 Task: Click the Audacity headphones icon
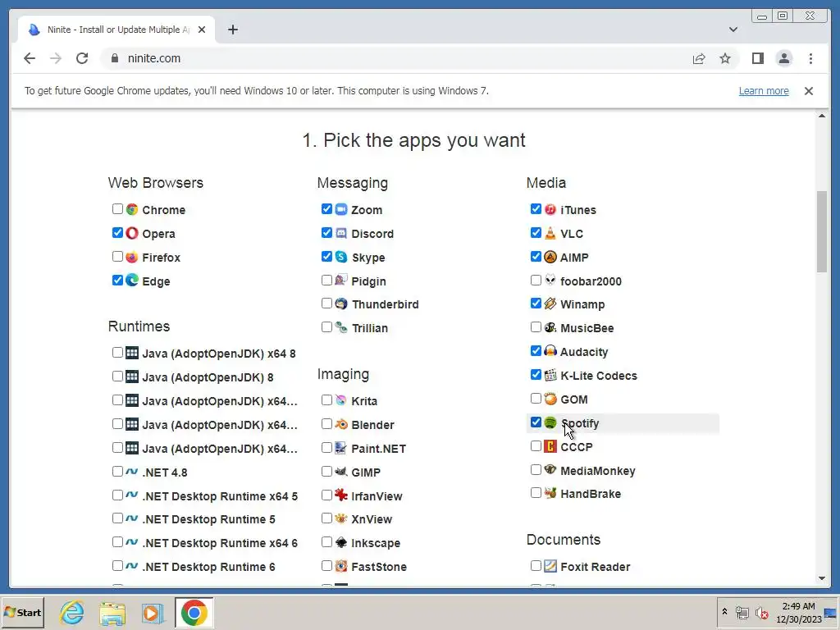550,351
